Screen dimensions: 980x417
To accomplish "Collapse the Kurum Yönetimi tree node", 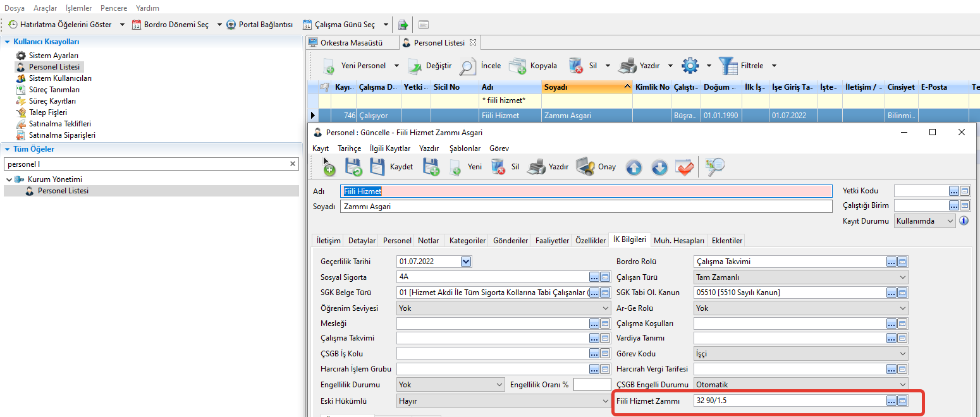I will click(x=9, y=179).
